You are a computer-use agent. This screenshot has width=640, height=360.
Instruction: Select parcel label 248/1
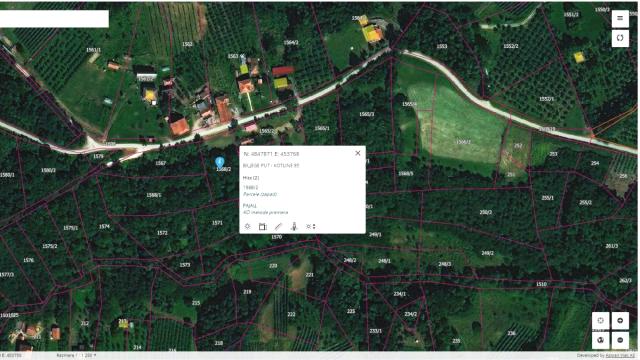point(384,261)
